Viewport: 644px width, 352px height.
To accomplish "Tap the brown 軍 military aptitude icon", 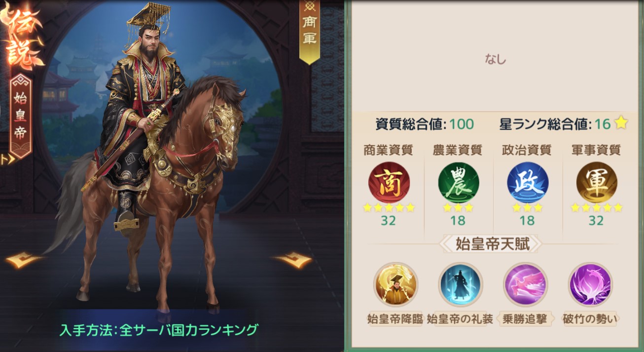I will tap(597, 182).
